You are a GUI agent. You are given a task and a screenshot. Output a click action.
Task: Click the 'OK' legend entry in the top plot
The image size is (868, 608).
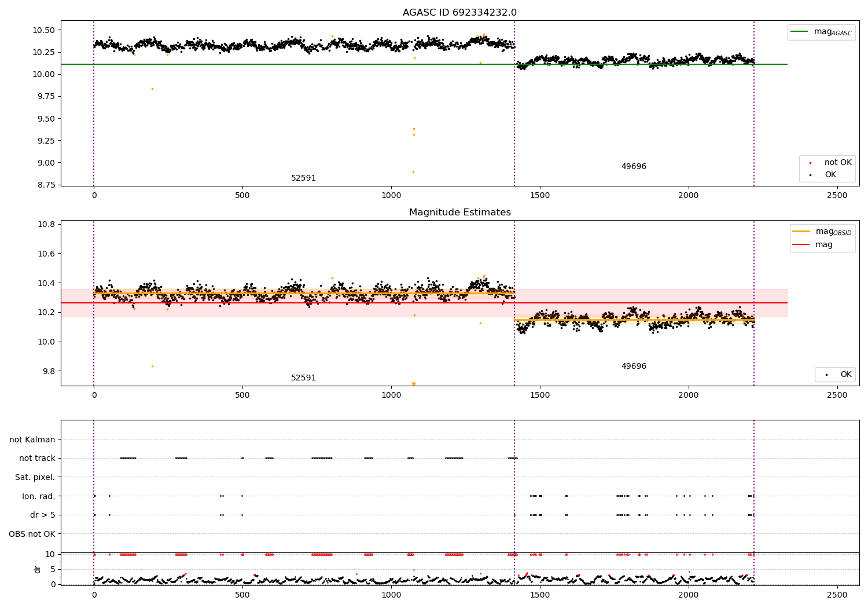(x=830, y=175)
